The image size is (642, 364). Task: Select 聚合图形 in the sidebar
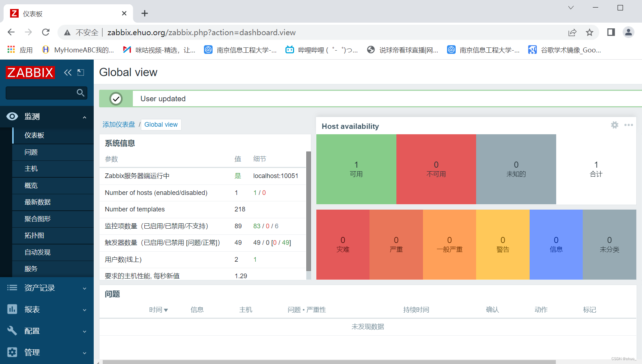[x=53, y=219]
